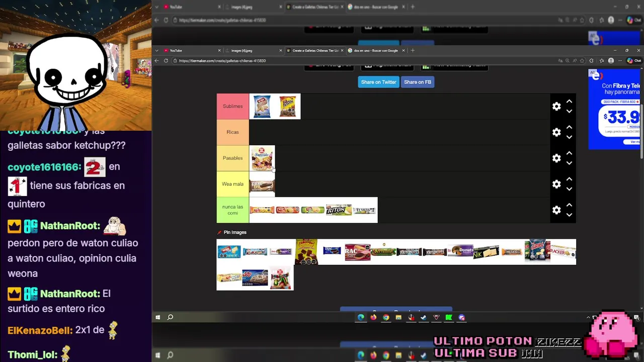Open settings gear for Pasables tier
Screen dimensions: 644x362
tap(556, 158)
